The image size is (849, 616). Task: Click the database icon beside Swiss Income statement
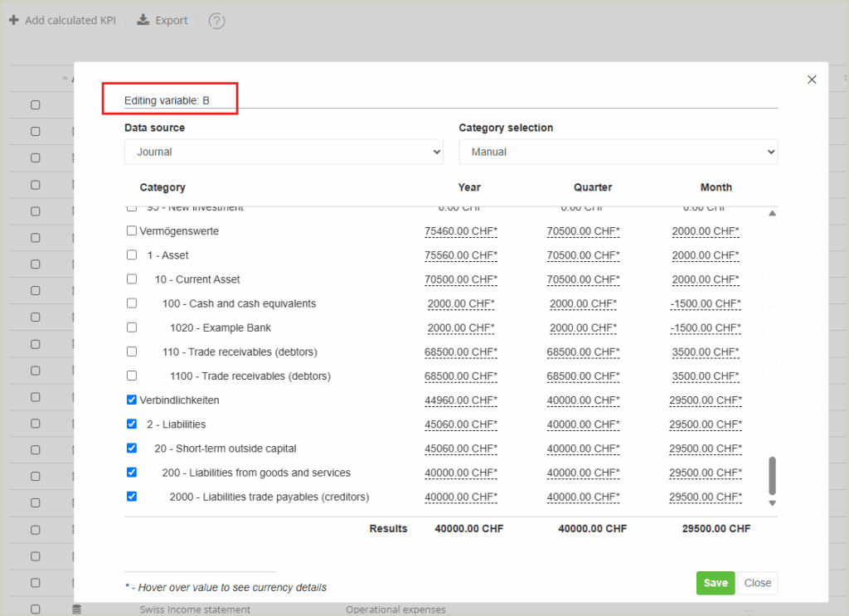[x=77, y=609]
